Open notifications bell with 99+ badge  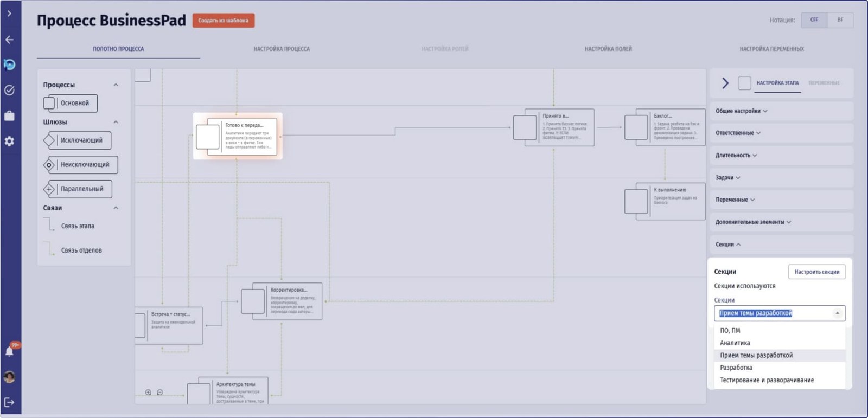(x=10, y=351)
